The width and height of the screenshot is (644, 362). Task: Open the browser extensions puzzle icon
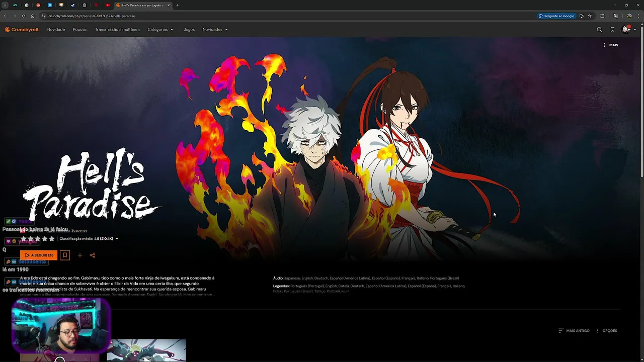click(602, 16)
